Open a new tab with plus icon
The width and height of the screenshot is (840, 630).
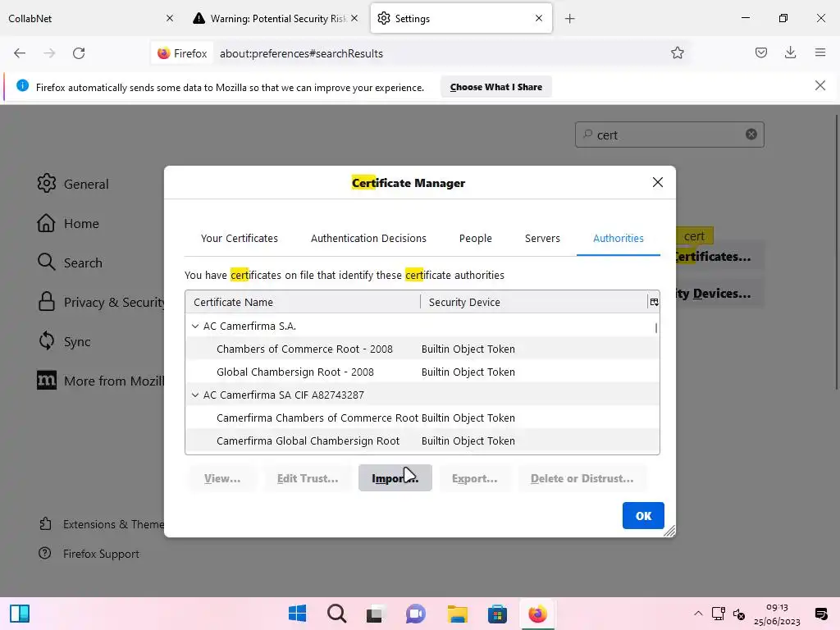569,19
